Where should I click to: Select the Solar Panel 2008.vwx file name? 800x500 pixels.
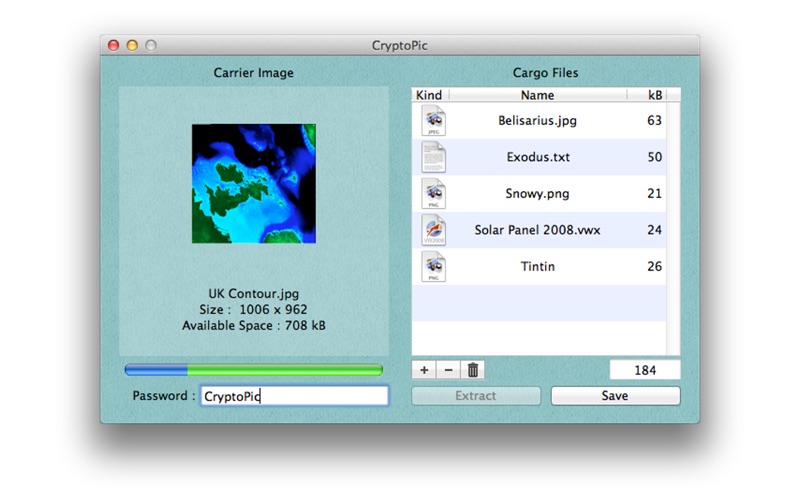pyautogui.click(x=538, y=230)
